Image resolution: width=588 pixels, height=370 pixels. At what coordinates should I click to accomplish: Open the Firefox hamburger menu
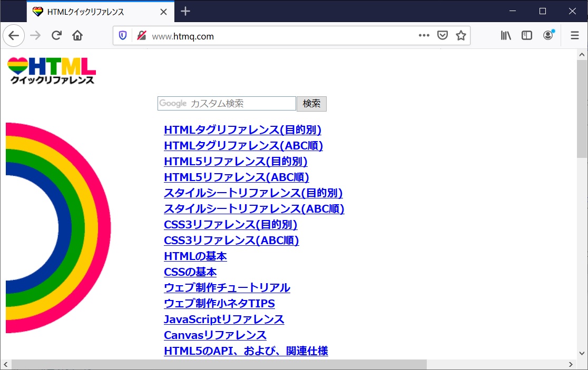click(x=574, y=36)
